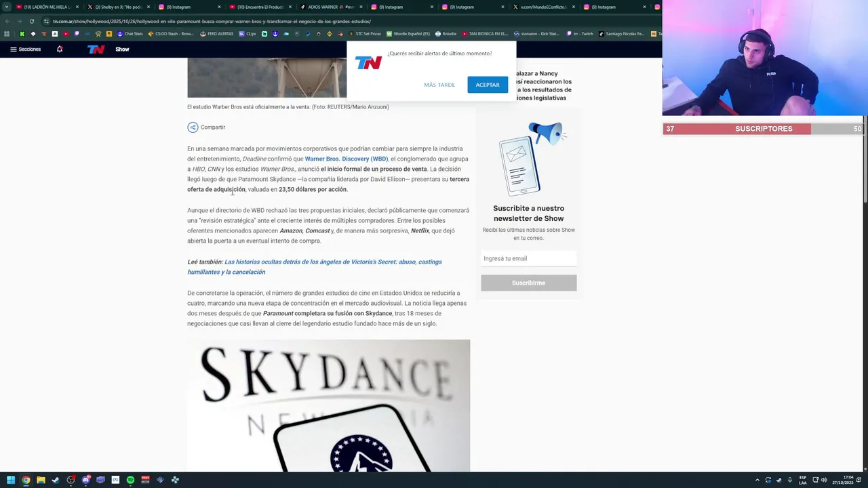Open the STC Set Prices bookmark
868x488 pixels.
tap(365, 34)
